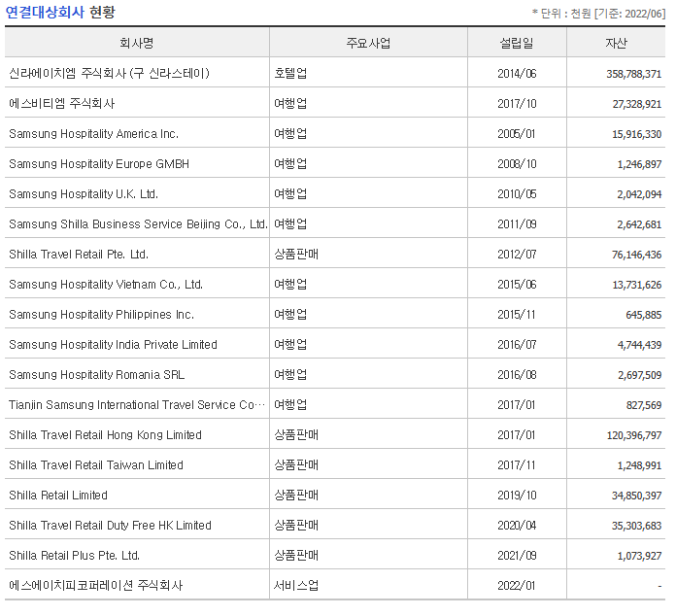Select founding date 2016/07
This screenshot has width=676, height=616.
(x=517, y=345)
